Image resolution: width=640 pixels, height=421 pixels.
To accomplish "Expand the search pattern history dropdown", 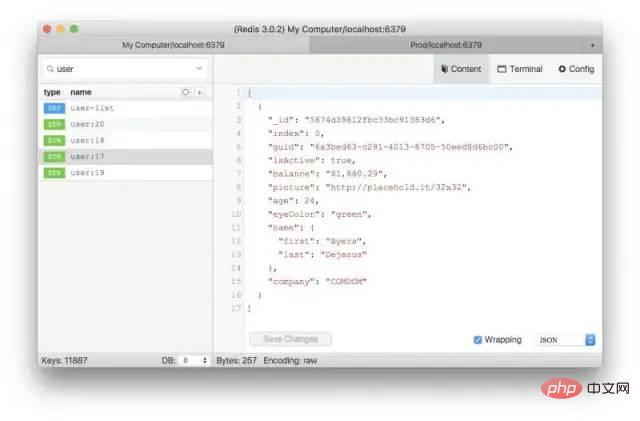I will (x=199, y=69).
